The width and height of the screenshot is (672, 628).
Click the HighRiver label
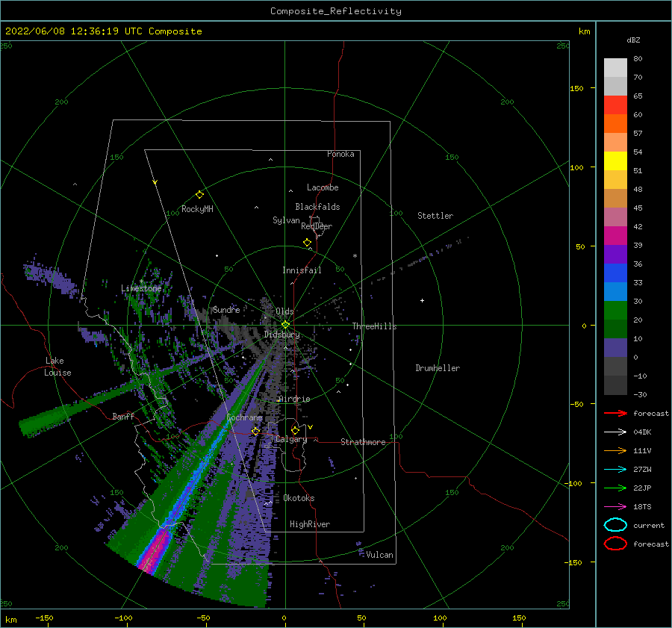pos(310,524)
